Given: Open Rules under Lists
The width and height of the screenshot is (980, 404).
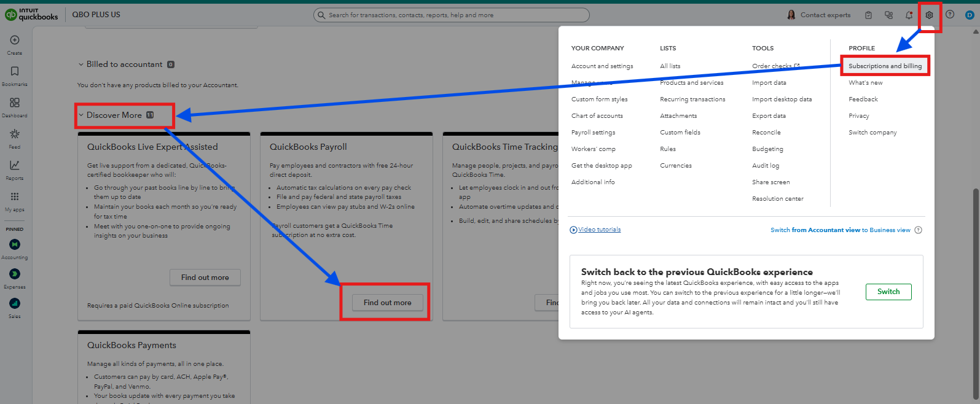Looking at the screenshot, I should coord(668,149).
